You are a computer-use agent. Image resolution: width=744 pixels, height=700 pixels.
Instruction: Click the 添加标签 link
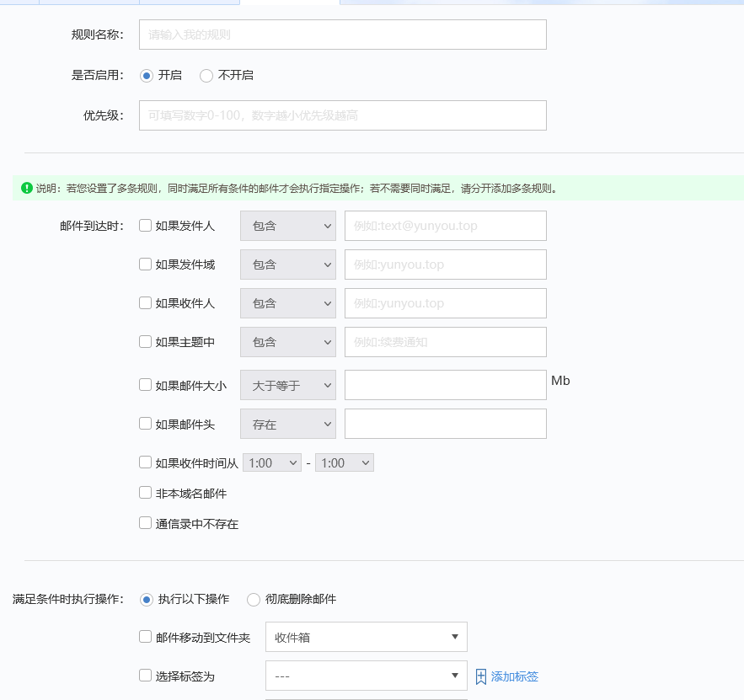click(514, 676)
